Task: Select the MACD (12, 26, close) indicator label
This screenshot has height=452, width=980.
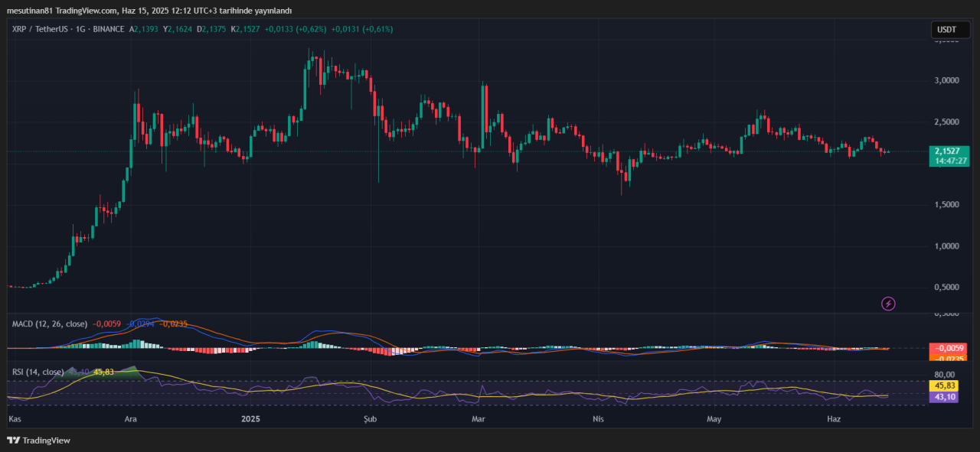Action: click(x=50, y=324)
